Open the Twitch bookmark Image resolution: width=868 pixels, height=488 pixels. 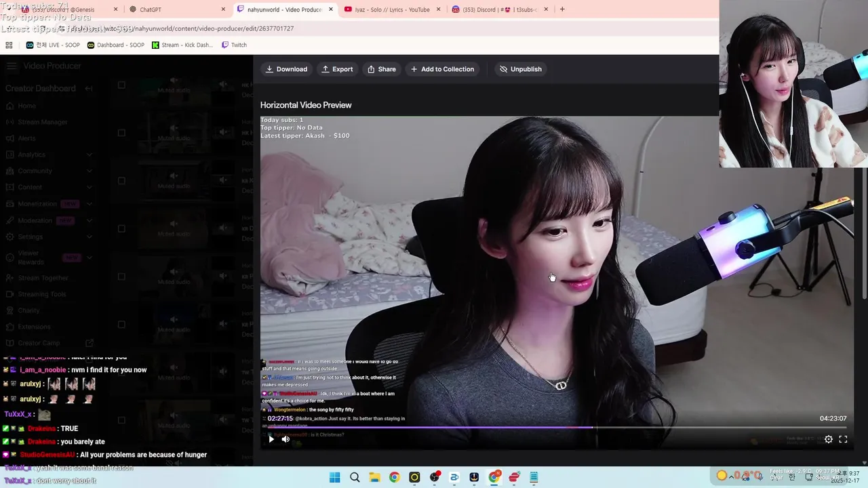234,45
